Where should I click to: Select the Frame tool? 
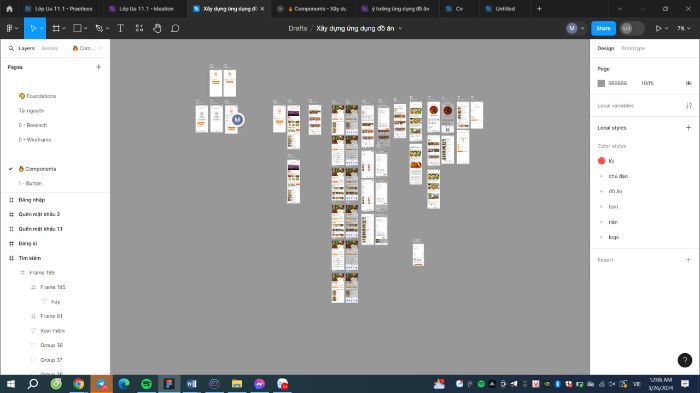click(x=56, y=28)
